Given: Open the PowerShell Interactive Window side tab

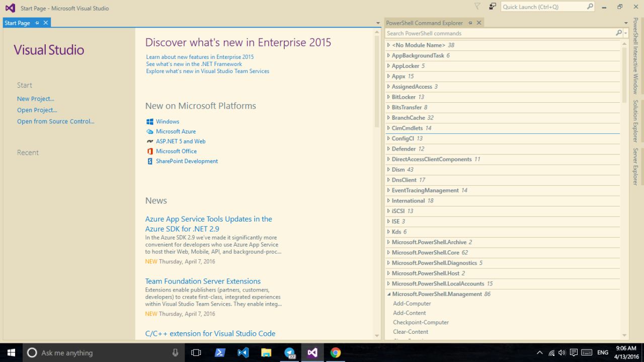Looking at the screenshot, I should coord(635,56).
